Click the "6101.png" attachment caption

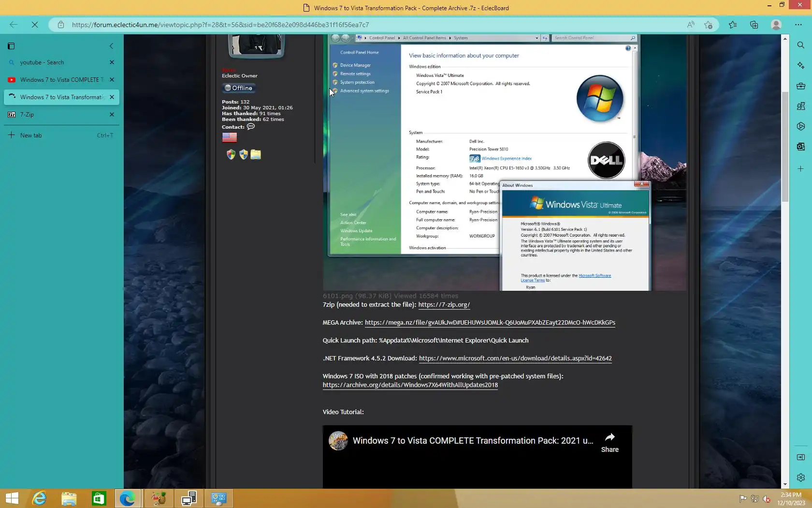pos(391,296)
